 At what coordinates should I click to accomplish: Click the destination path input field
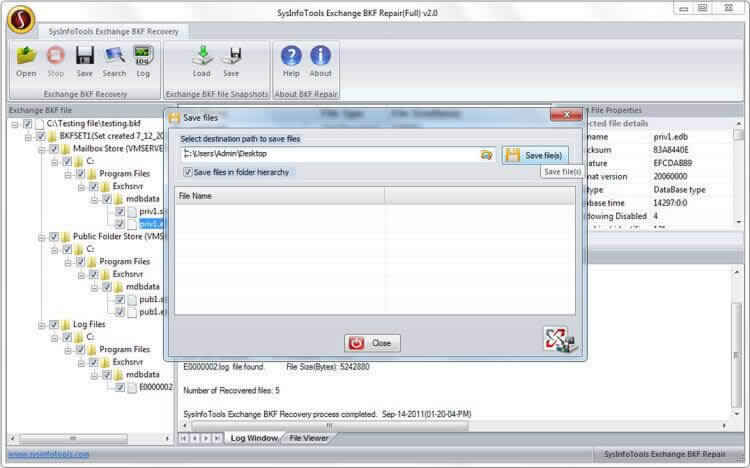[331, 154]
